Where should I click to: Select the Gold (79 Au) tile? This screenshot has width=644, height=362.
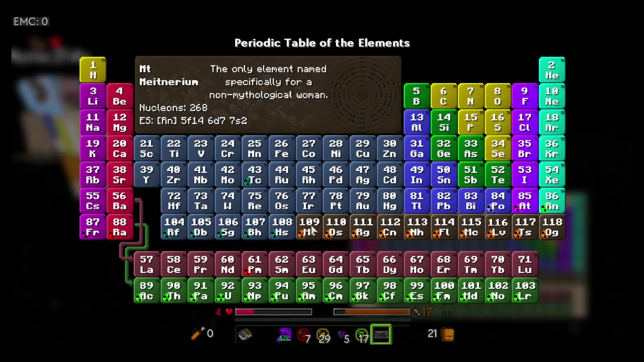pos(363,201)
